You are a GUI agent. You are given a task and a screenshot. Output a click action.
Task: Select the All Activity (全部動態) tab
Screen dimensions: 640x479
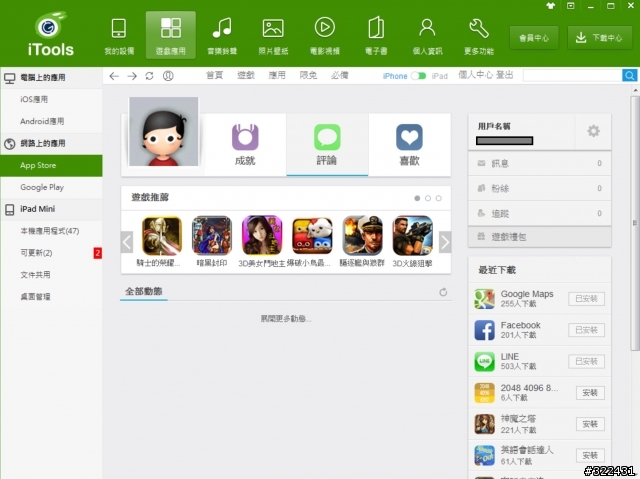pyautogui.click(x=144, y=292)
